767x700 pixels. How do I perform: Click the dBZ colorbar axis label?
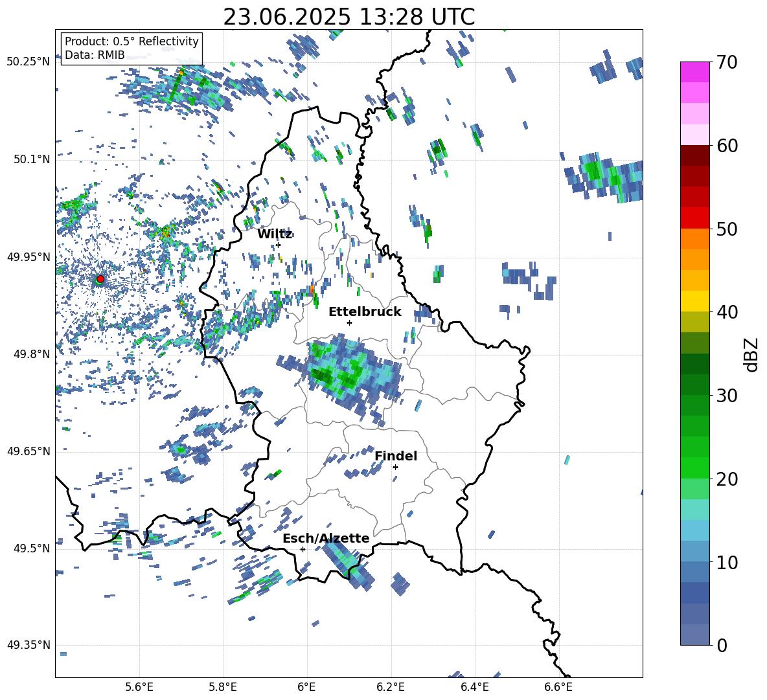point(752,354)
